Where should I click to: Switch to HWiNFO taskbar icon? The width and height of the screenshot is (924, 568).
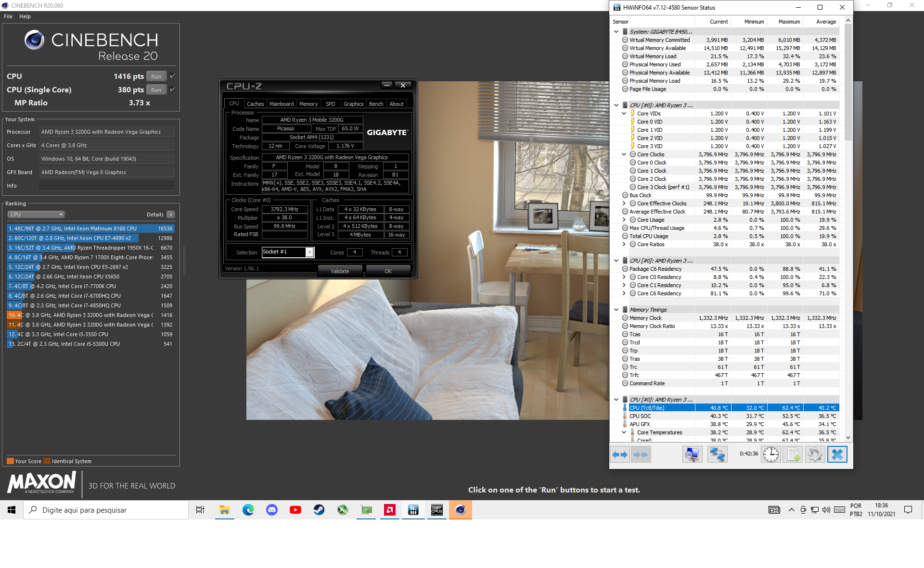coord(413,510)
